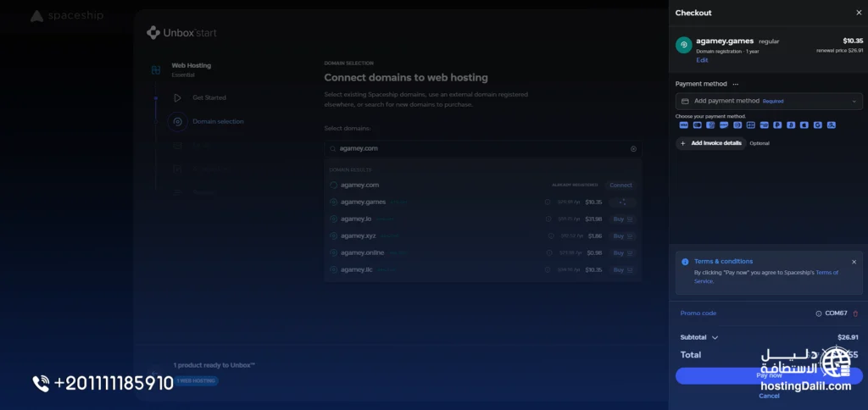This screenshot has height=410, width=868.
Task: Open the Get Started step
Action: tap(209, 97)
